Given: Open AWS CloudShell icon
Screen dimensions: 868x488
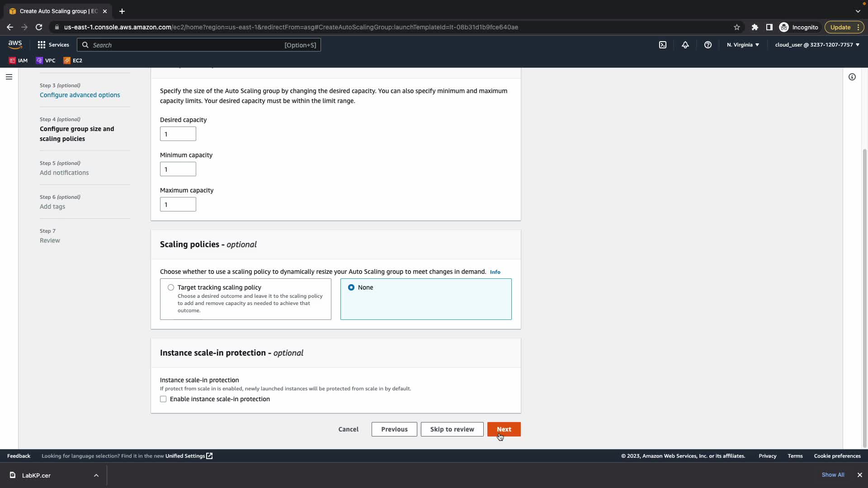Looking at the screenshot, I should click(663, 45).
